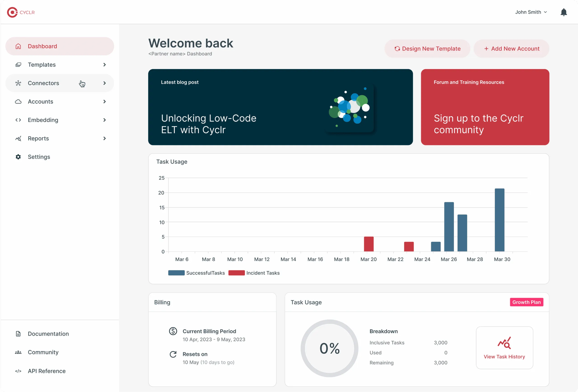578x392 pixels.
Task: Click the Reports analytics icon
Action: pos(18,138)
